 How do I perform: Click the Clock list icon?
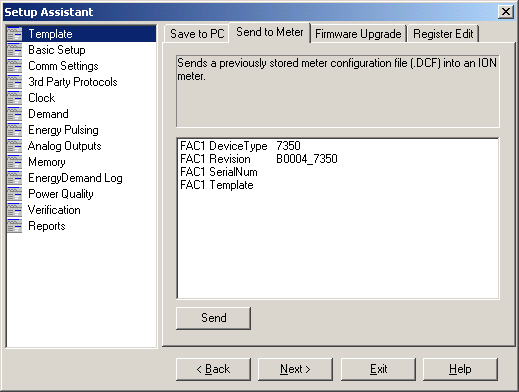(x=15, y=98)
